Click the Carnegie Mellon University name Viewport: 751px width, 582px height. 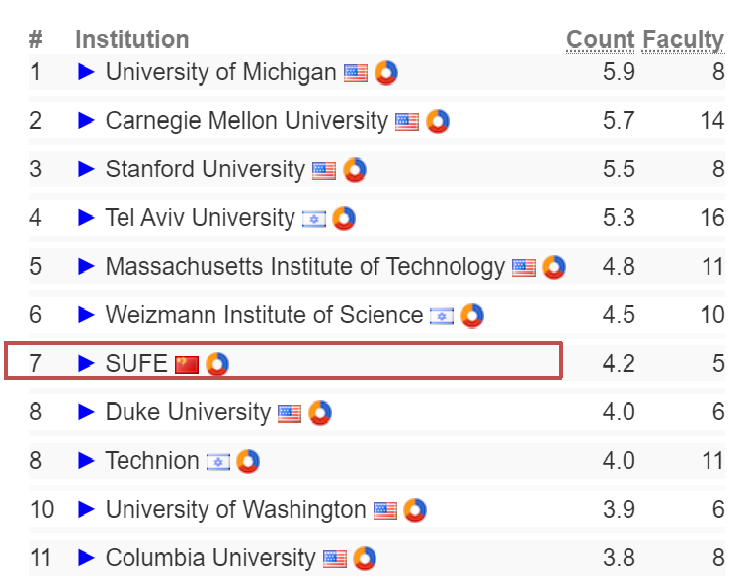[246, 121]
